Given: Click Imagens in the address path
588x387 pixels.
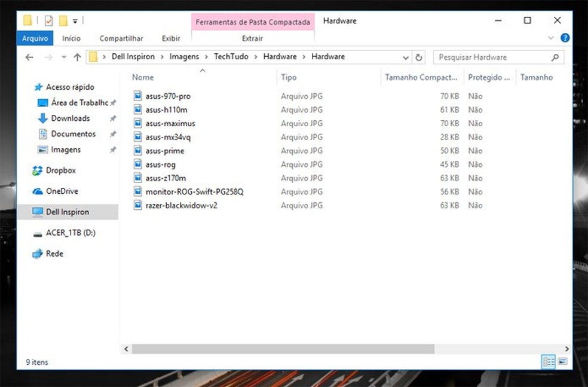Looking at the screenshot, I should coord(184,57).
